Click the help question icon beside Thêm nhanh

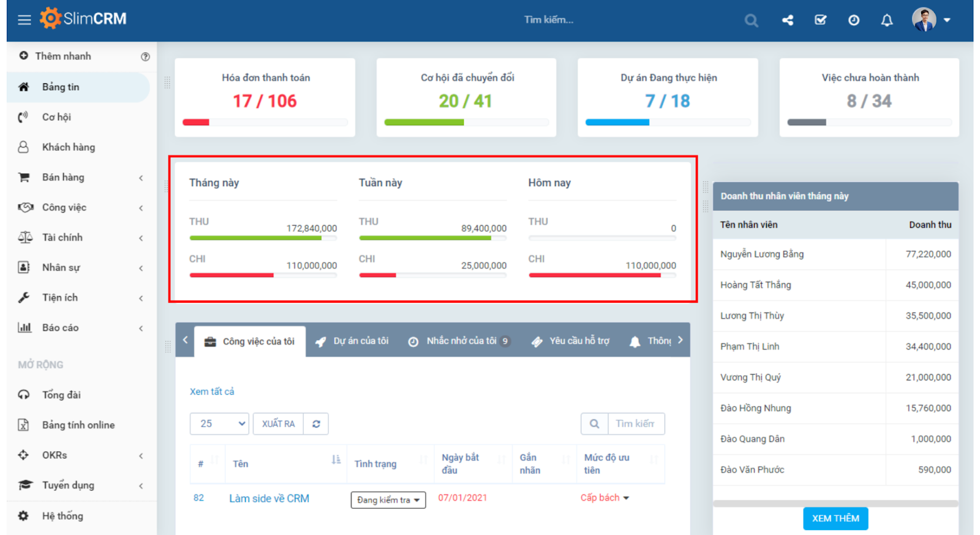(x=145, y=56)
